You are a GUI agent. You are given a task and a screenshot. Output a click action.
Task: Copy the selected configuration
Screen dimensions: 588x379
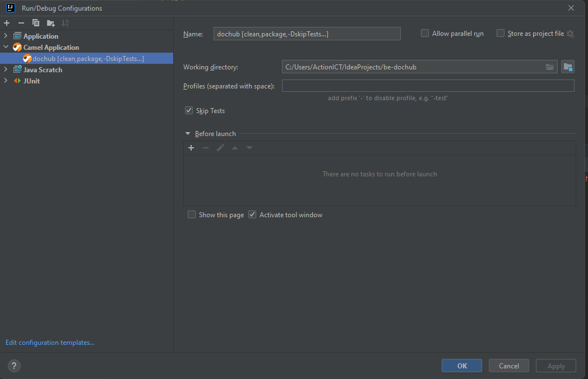[x=36, y=23]
